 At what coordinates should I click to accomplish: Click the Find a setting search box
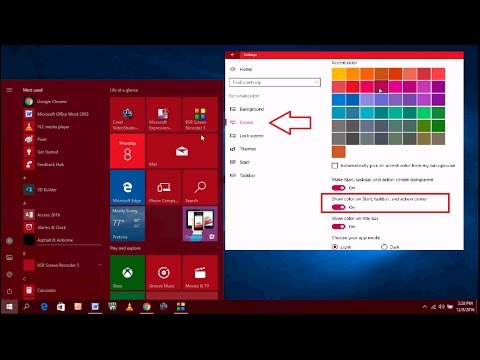(275, 82)
